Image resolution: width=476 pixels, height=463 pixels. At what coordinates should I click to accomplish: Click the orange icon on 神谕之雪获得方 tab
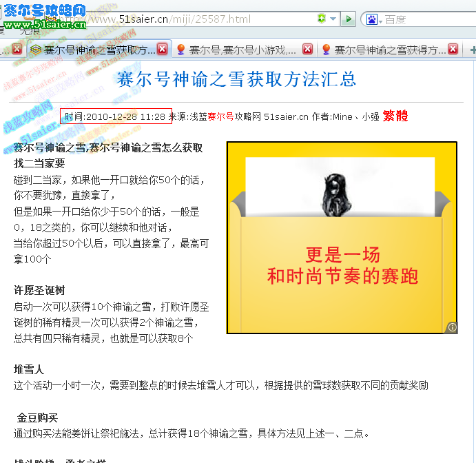[x=327, y=49]
